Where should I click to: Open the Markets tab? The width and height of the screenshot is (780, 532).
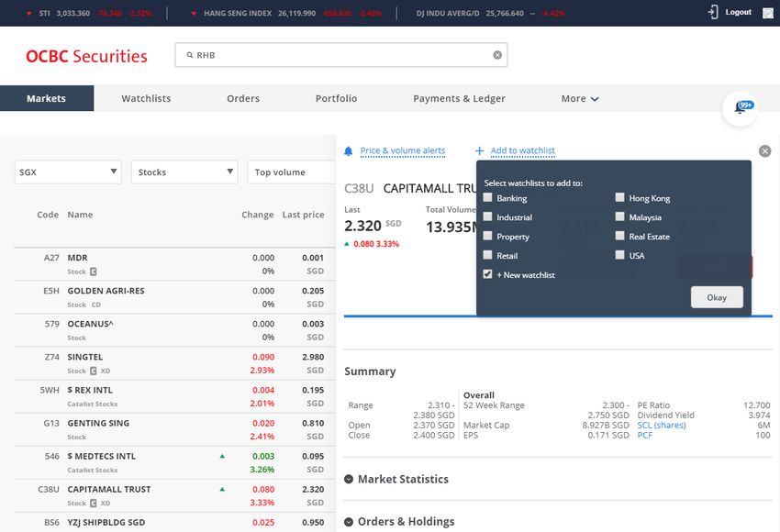coord(47,98)
